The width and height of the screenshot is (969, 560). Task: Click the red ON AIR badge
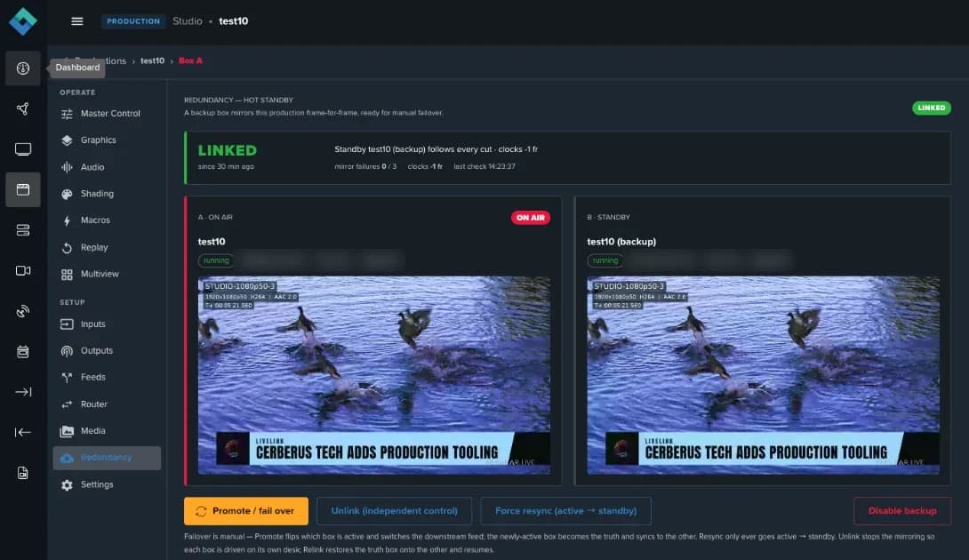tap(530, 218)
